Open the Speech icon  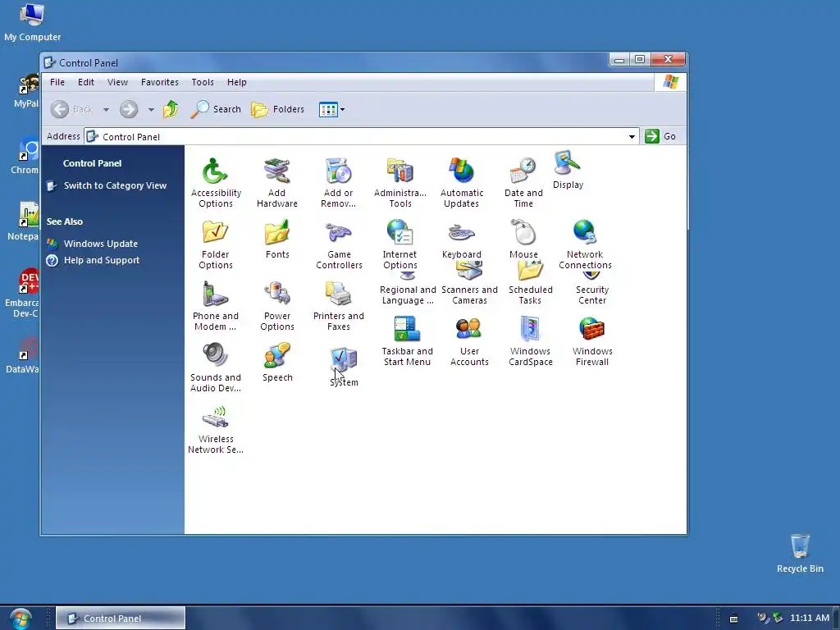coord(277,363)
